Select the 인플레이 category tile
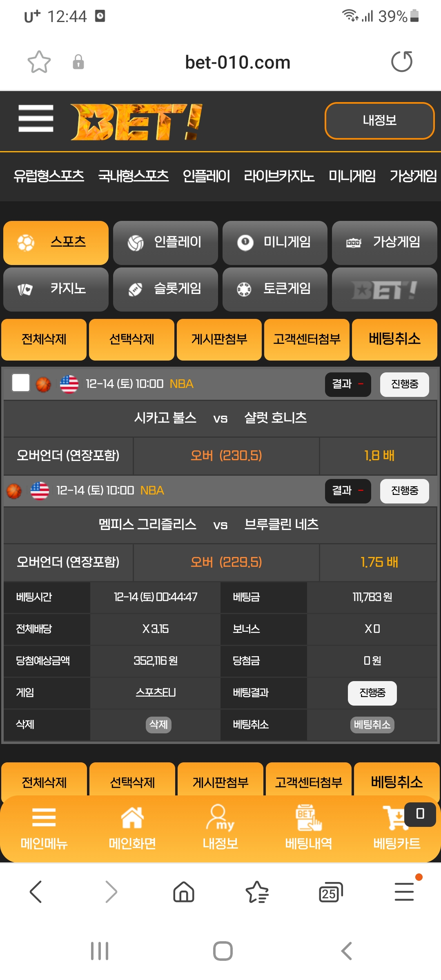The width and height of the screenshot is (441, 980). [x=165, y=243]
